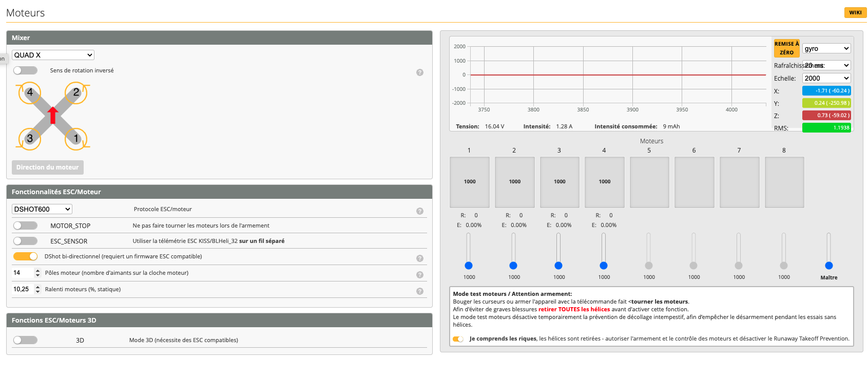
Task: Click the help icon beside Sens de rotation inversé
Action: pyautogui.click(x=419, y=72)
